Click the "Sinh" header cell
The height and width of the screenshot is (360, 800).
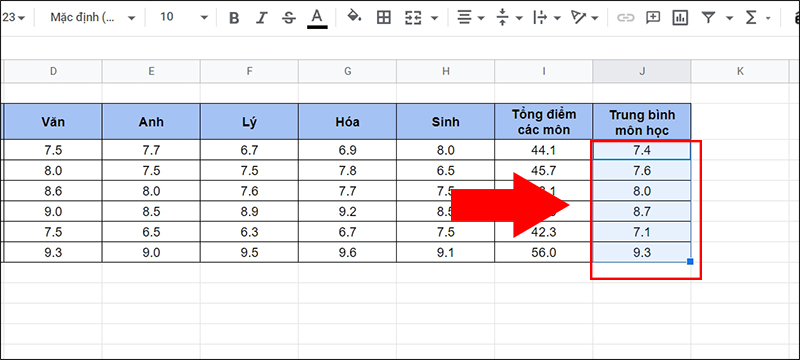pos(445,122)
